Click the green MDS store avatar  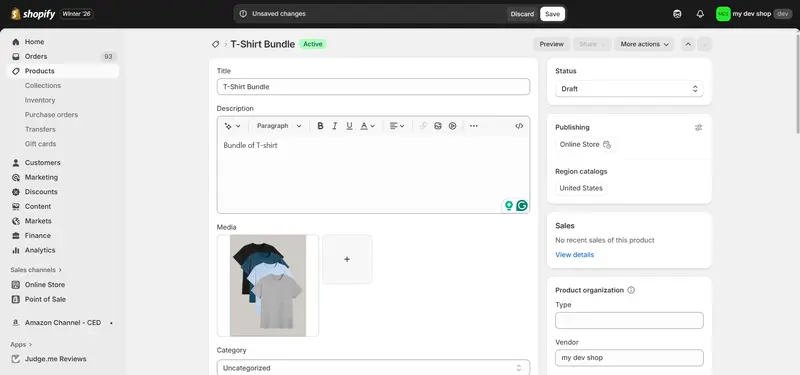(x=723, y=14)
